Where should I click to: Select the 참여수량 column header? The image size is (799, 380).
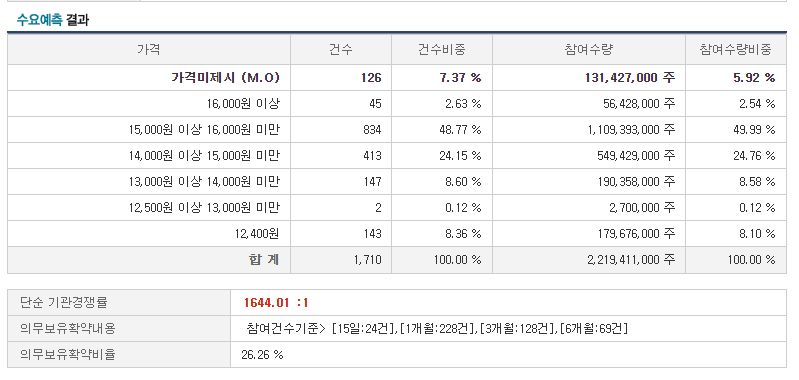(589, 49)
